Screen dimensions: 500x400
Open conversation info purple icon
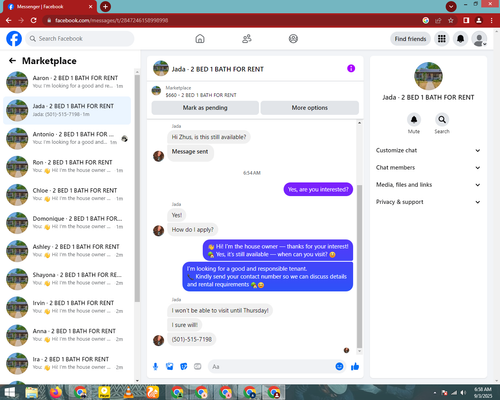click(351, 68)
